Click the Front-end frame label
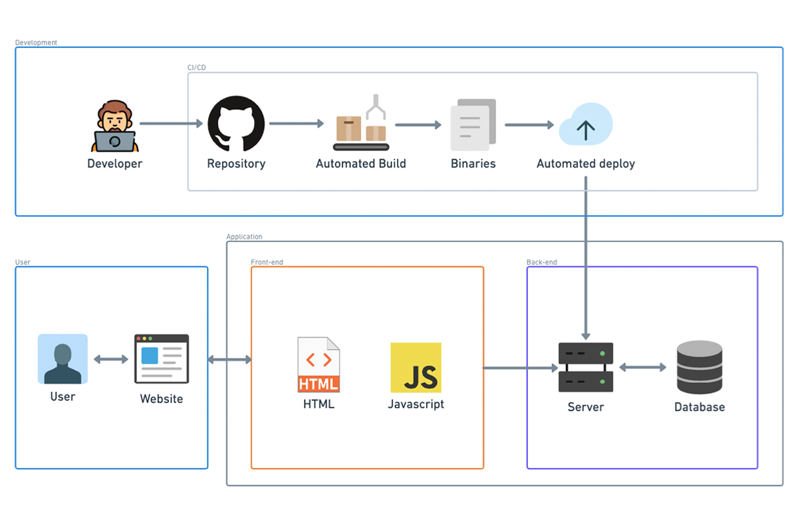798x532 pixels. 267,262
